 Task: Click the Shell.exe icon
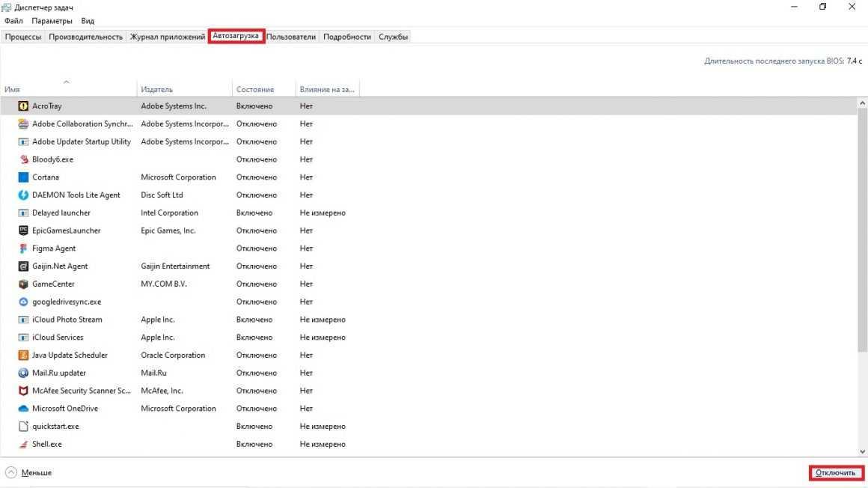click(23, 444)
